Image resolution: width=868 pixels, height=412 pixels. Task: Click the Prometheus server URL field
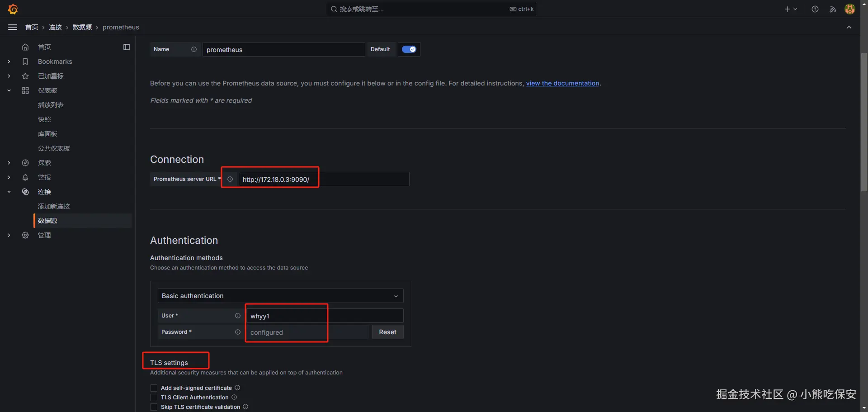point(324,179)
